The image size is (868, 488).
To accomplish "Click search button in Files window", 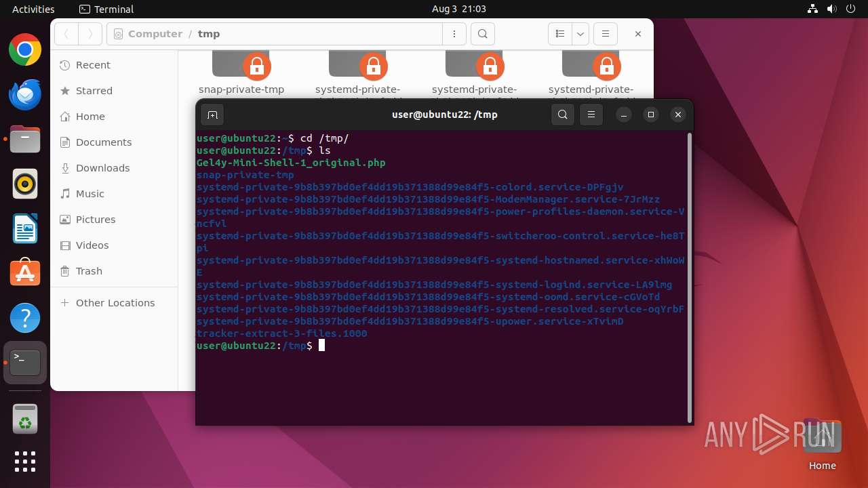I will click(482, 34).
